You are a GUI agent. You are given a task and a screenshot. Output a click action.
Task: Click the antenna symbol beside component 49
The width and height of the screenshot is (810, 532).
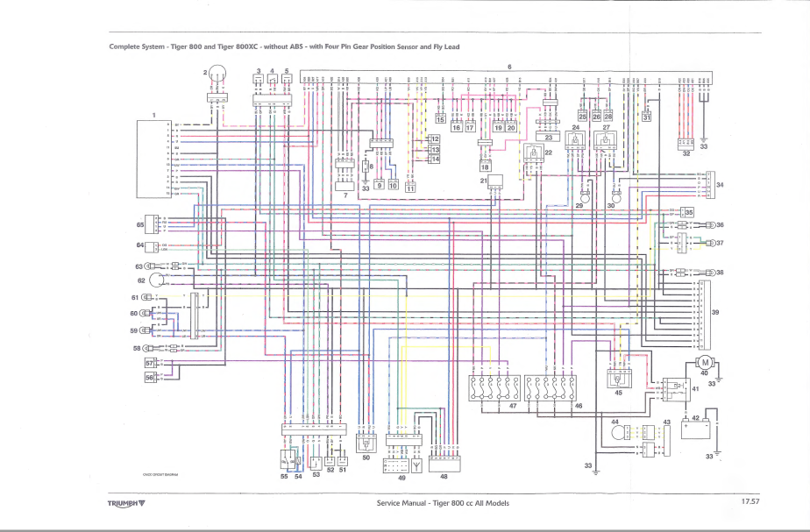pyautogui.click(x=417, y=466)
